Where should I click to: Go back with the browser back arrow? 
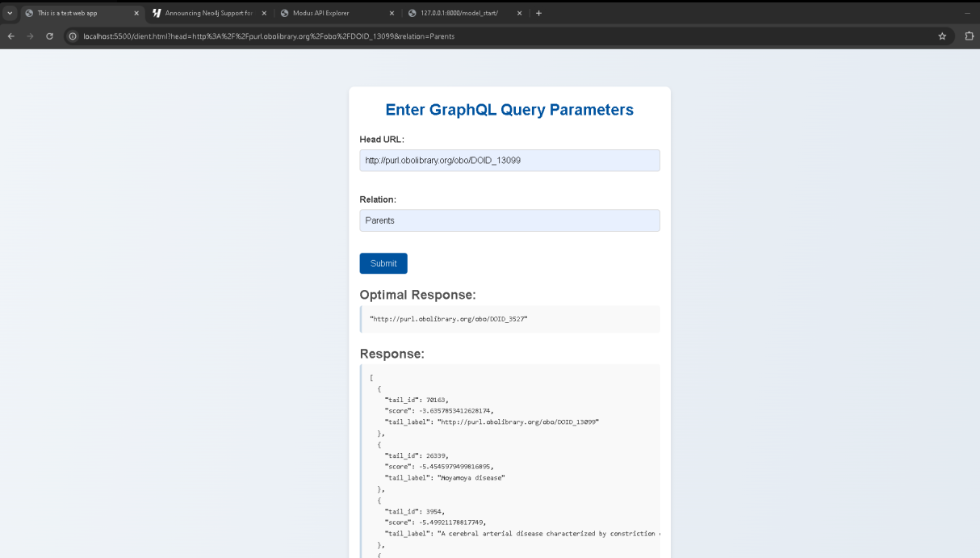click(x=11, y=36)
